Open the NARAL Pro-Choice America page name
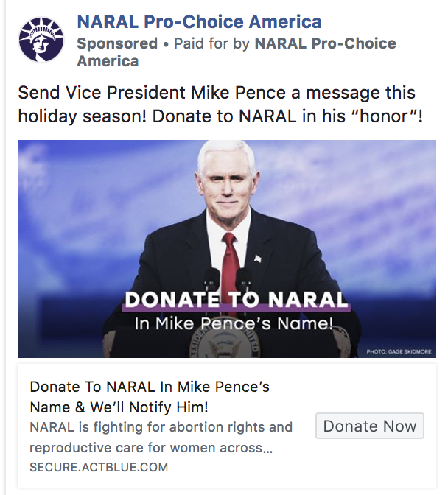 point(199,22)
